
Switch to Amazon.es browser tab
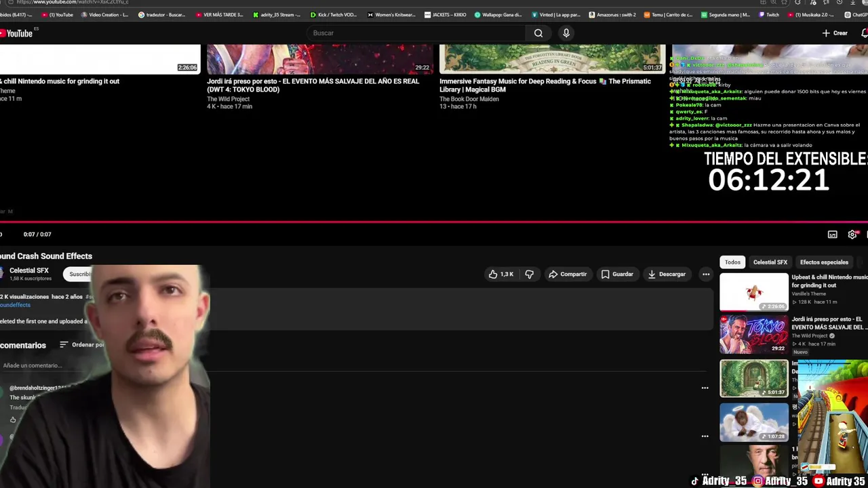(612, 15)
